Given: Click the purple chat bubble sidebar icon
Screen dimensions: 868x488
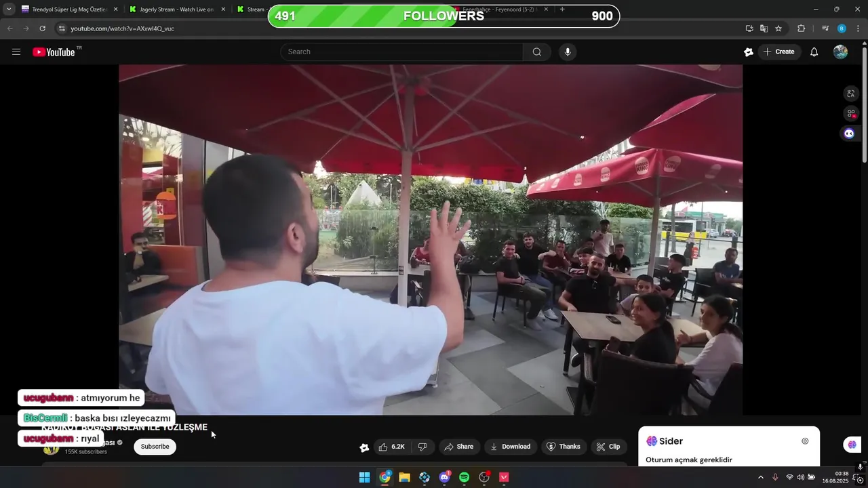Looking at the screenshot, I should point(849,134).
